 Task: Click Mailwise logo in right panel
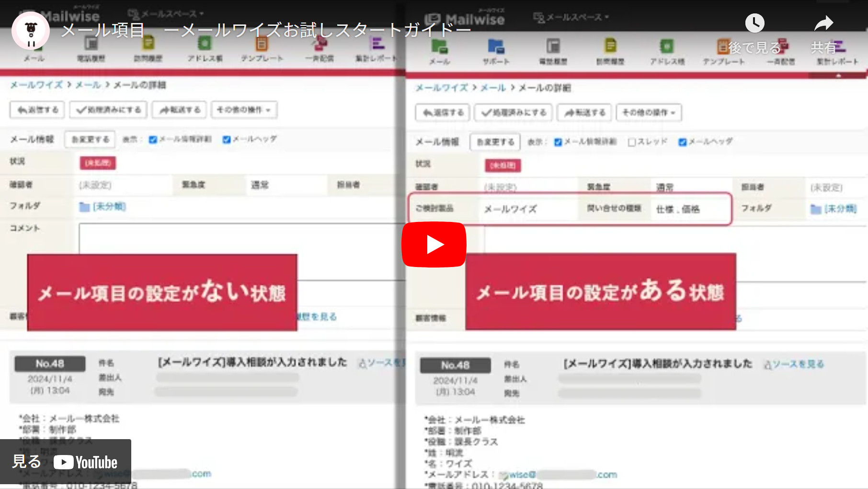point(464,19)
